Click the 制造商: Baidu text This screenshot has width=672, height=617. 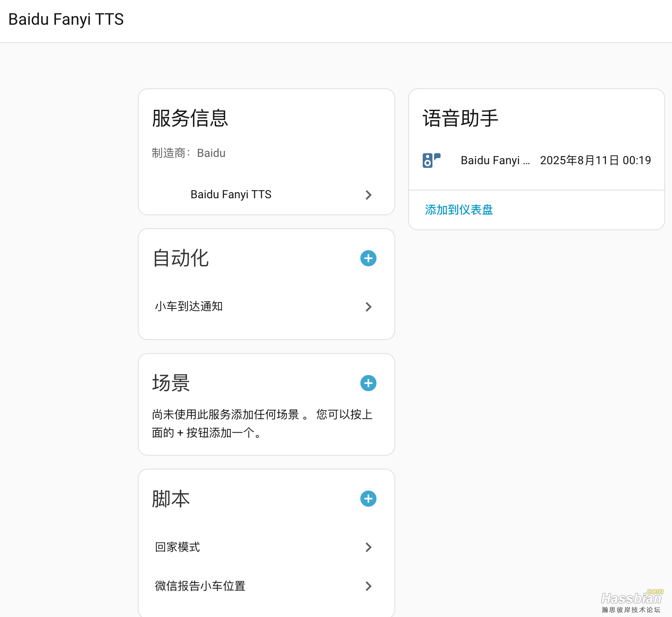tap(188, 153)
